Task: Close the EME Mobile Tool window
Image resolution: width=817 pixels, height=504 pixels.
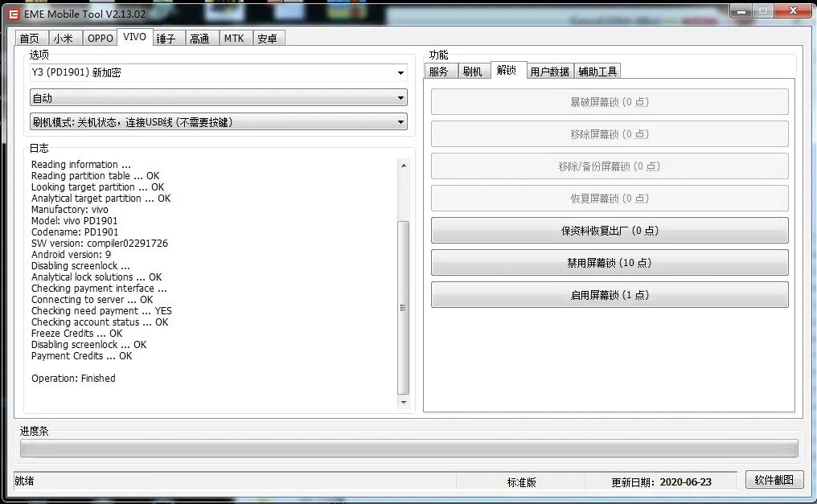Action: 793,10
